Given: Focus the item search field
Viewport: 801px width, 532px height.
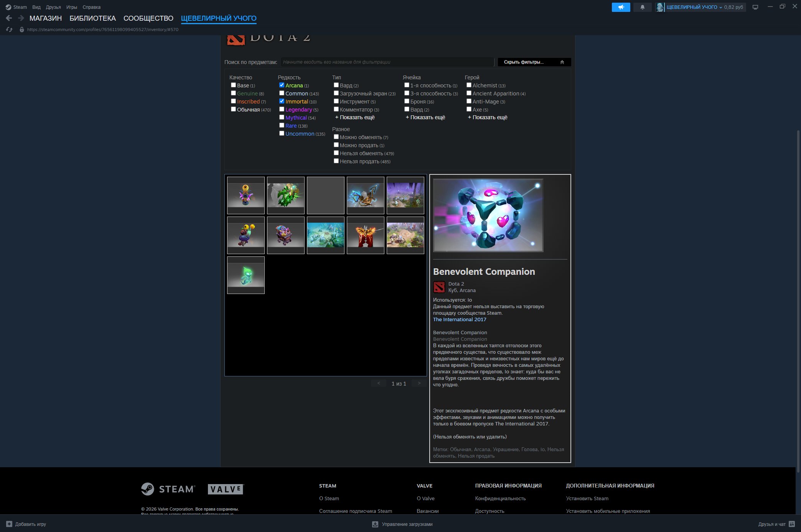Looking at the screenshot, I should click(387, 62).
